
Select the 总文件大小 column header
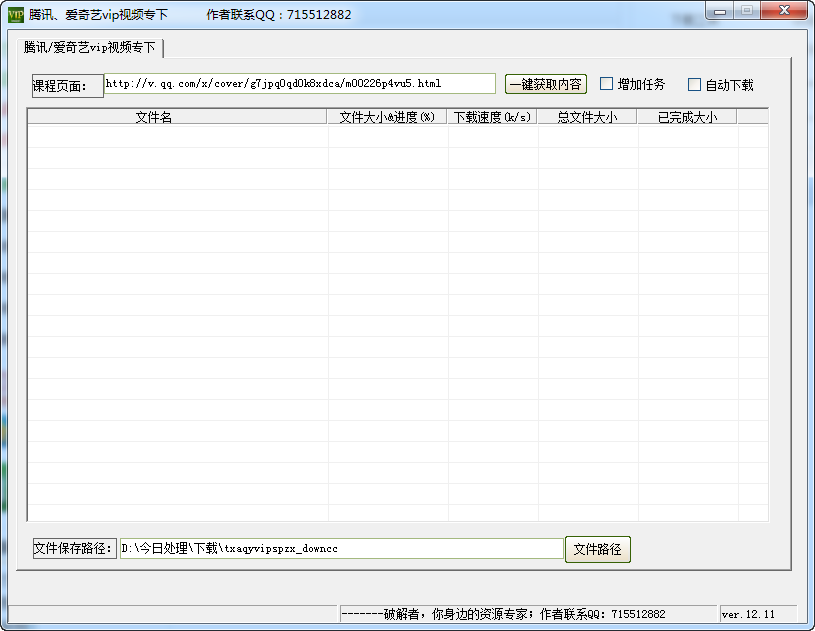coord(586,117)
